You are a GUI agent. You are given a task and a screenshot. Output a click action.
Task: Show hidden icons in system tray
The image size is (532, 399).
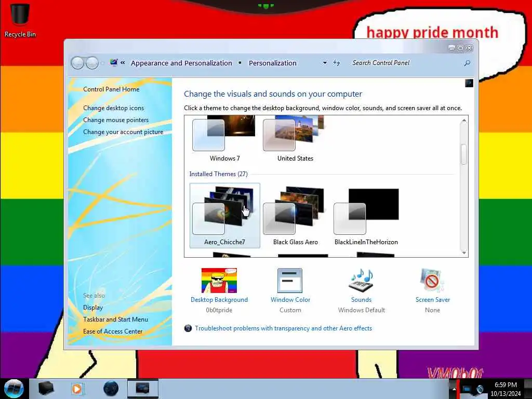pos(454,389)
